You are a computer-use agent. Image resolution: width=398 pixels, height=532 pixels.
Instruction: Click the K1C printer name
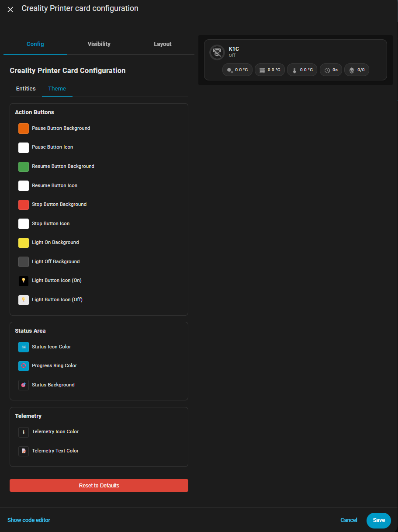coord(234,49)
